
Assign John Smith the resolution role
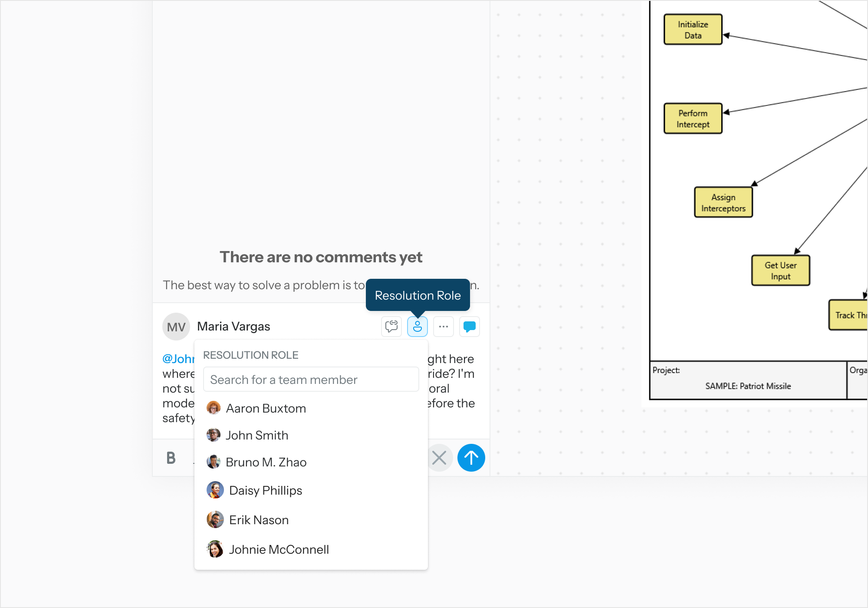pyautogui.click(x=256, y=435)
